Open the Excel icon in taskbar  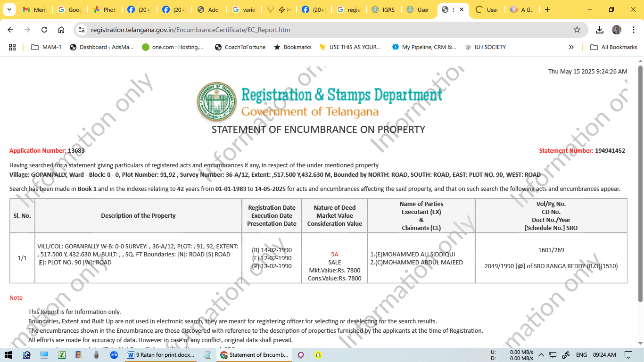[62, 355]
